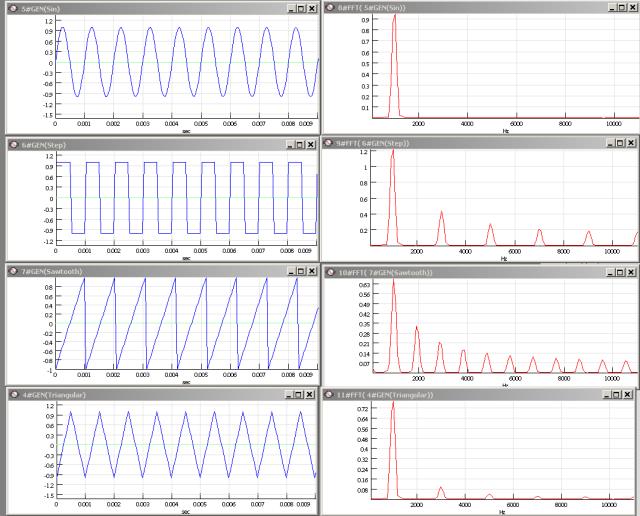Click the blue square wave Step plot
The image size is (640, 516).
(187, 198)
